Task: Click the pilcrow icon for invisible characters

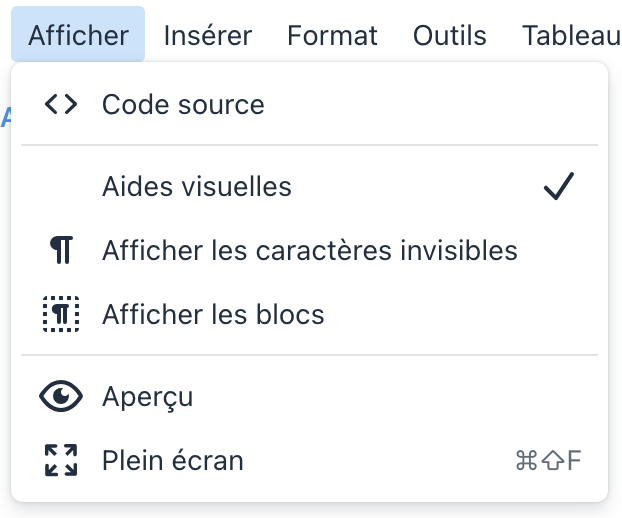Action: coord(61,250)
